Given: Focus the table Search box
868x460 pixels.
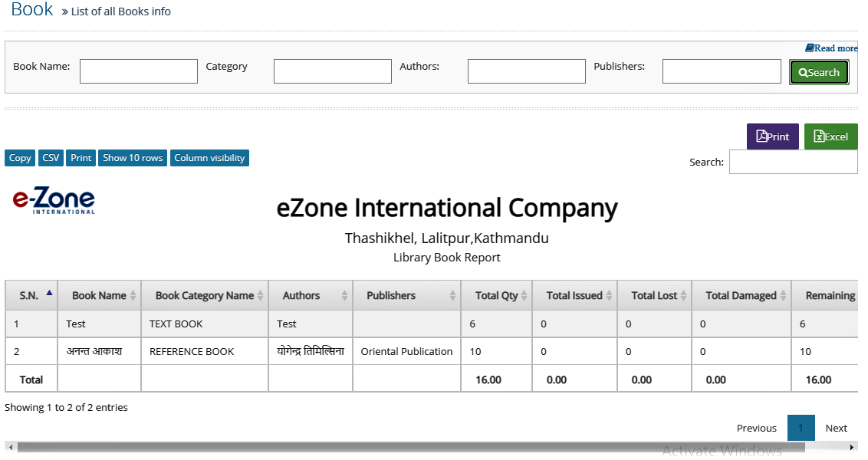Looking at the screenshot, I should click(794, 162).
